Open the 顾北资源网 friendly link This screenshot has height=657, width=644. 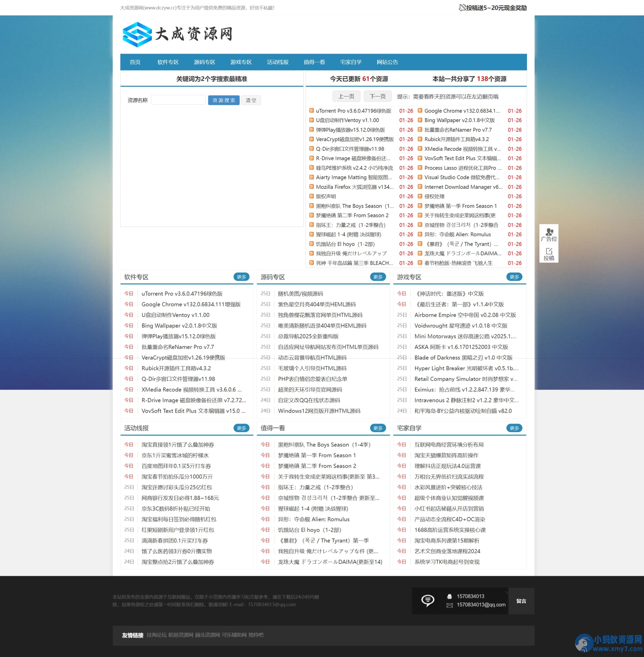point(207,635)
